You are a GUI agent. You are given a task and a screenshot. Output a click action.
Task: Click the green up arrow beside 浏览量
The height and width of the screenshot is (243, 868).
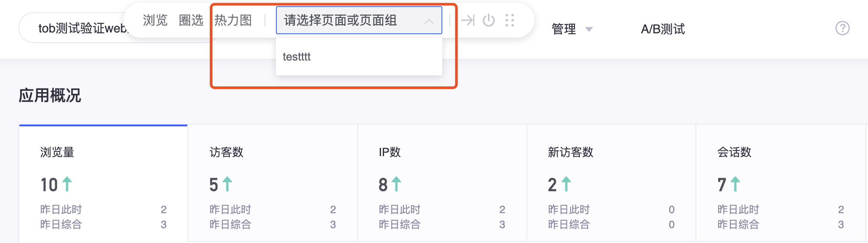click(x=67, y=184)
